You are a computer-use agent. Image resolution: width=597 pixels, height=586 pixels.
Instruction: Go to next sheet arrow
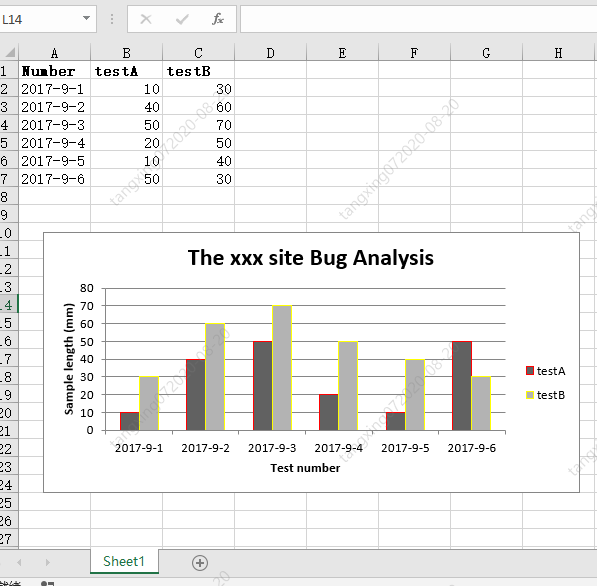(47, 562)
